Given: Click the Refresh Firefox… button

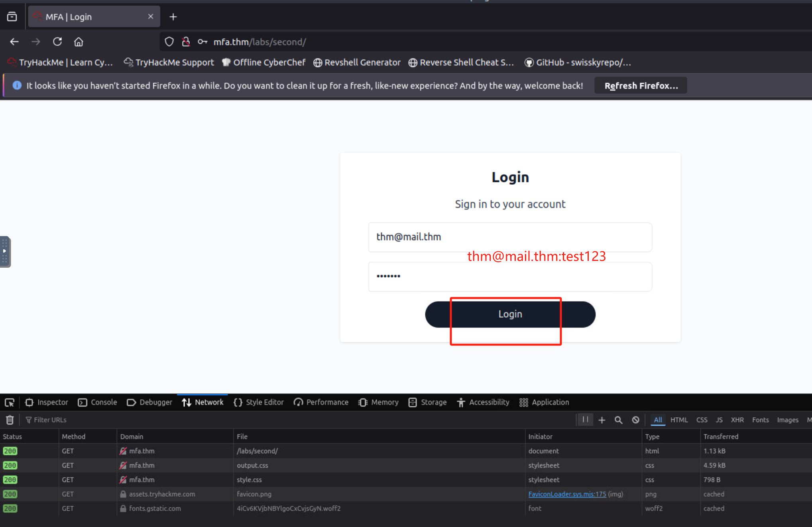Looking at the screenshot, I should [x=641, y=86].
